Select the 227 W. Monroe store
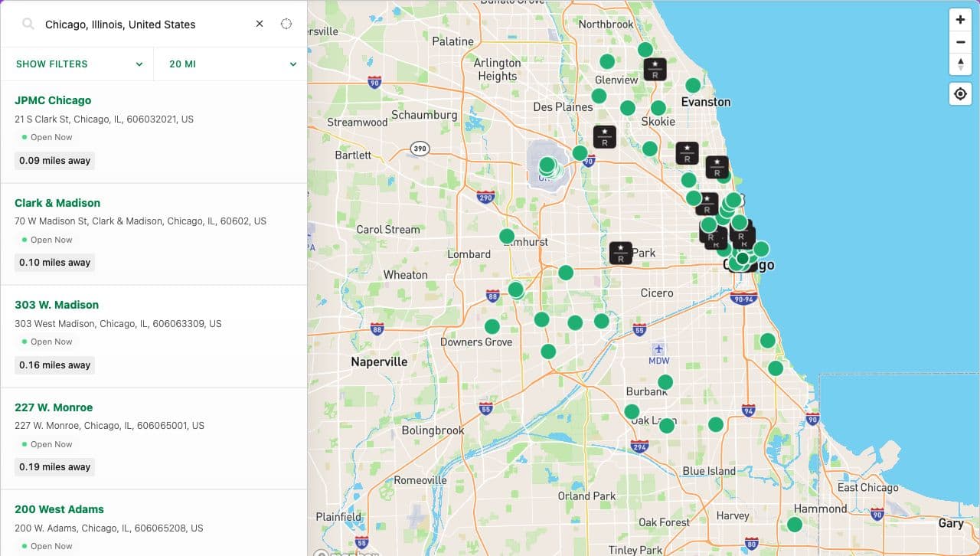Viewport: 980px width, 556px height. [54, 407]
